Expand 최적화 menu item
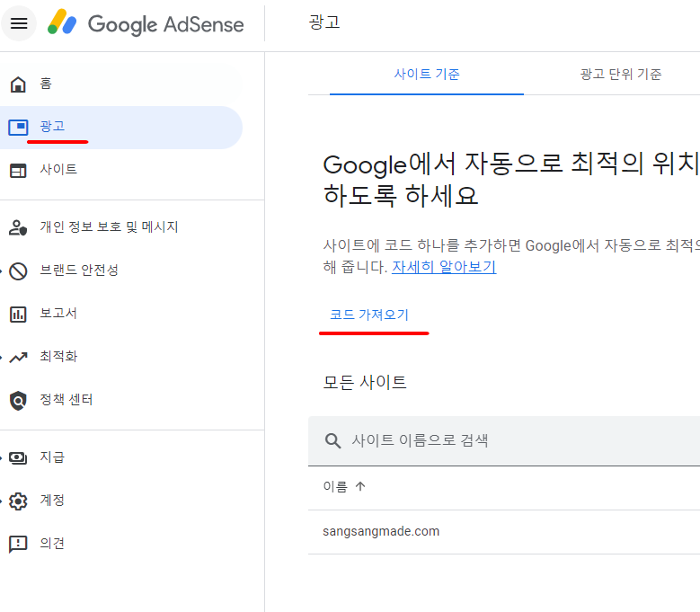700x612 pixels. tap(121, 357)
